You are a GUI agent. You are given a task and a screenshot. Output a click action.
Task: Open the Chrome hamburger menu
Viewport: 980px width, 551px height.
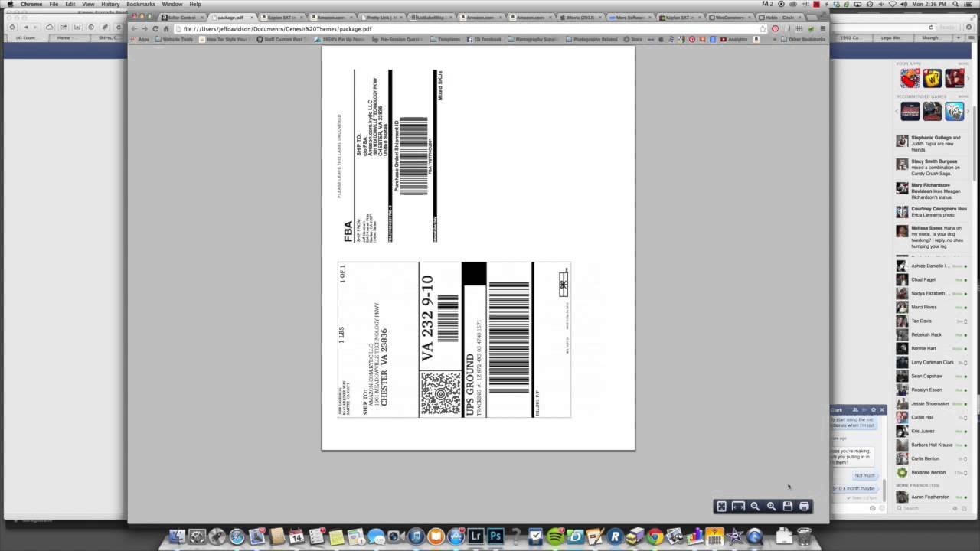pos(822,28)
